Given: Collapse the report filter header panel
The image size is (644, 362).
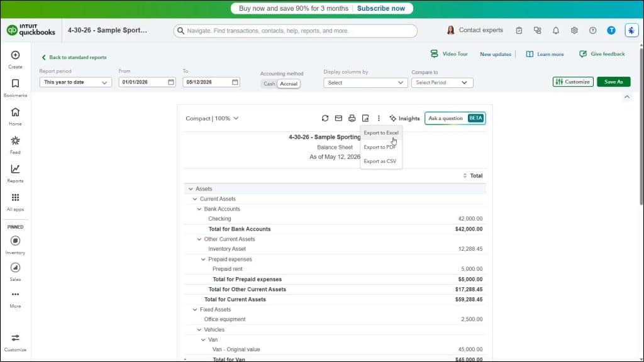Looking at the screenshot, I should [627, 97].
